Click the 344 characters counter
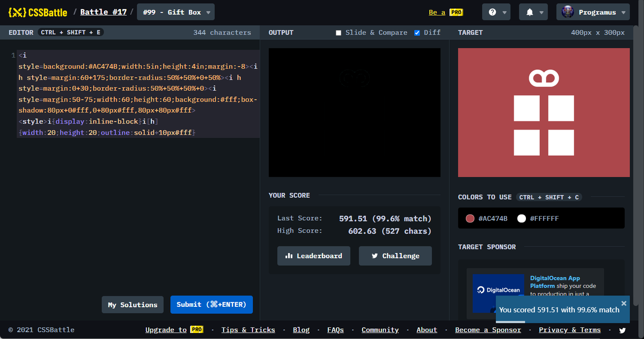 pos(222,33)
